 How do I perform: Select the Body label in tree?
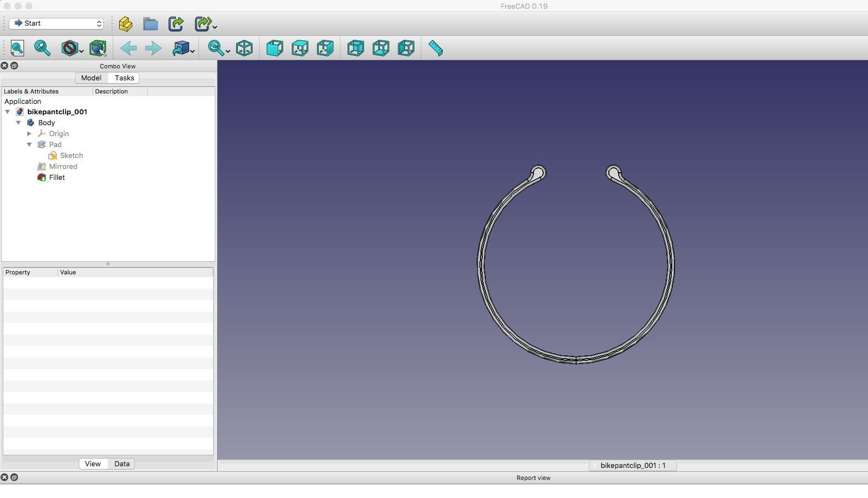point(46,122)
